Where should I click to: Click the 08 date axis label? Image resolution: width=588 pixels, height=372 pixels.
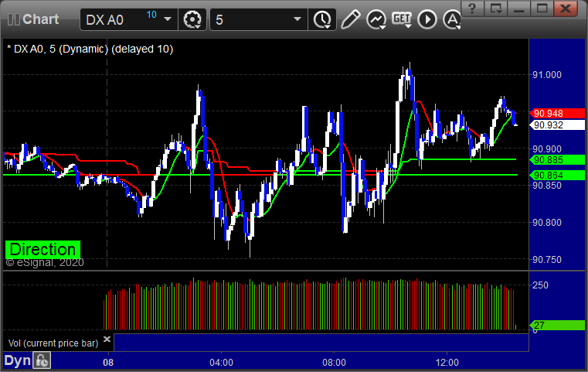click(108, 363)
